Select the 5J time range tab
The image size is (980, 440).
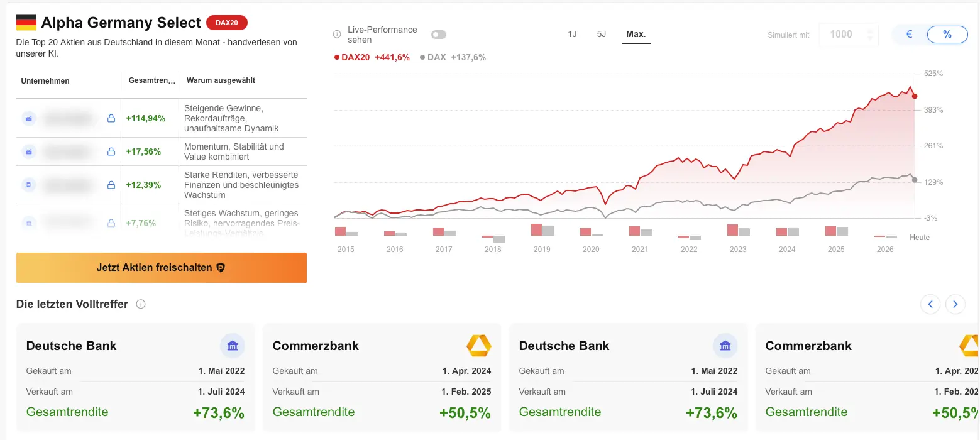(602, 34)
